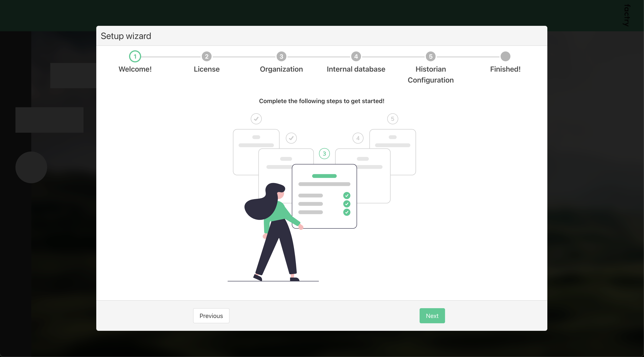
Task: Select the Welcome tab label
Action: 135,69
